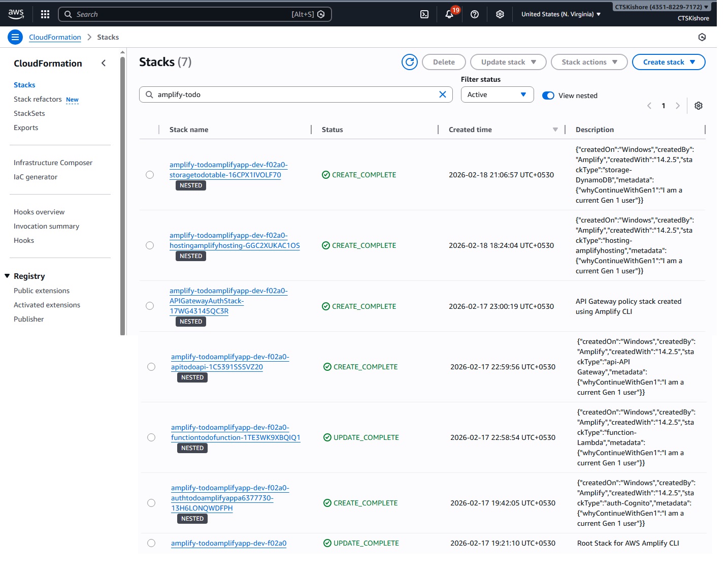Open table preferences gear icon
The width and height of the screenshot is (728, 572).
click(x=699, y=106)
